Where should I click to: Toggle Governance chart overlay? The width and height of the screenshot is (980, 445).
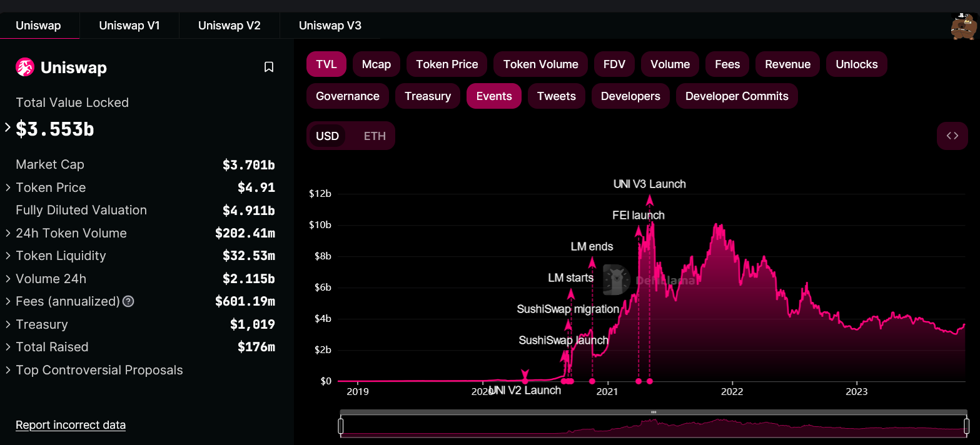tap(348, 96)
